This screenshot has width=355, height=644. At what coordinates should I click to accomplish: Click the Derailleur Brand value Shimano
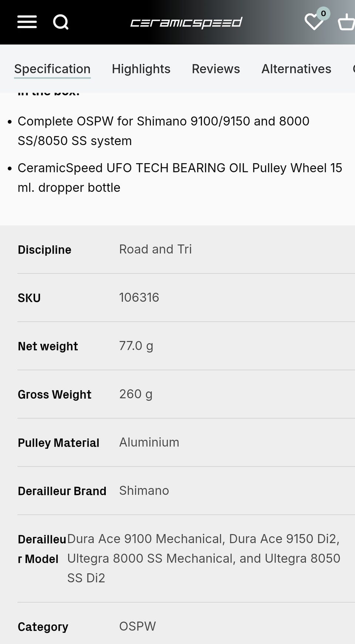click(144, 490)
